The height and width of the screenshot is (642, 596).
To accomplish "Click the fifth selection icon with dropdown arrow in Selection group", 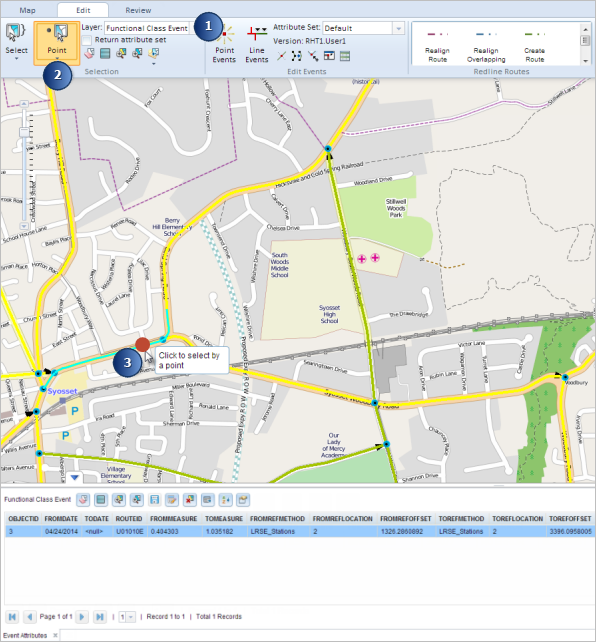I will (x=154, y=54).
